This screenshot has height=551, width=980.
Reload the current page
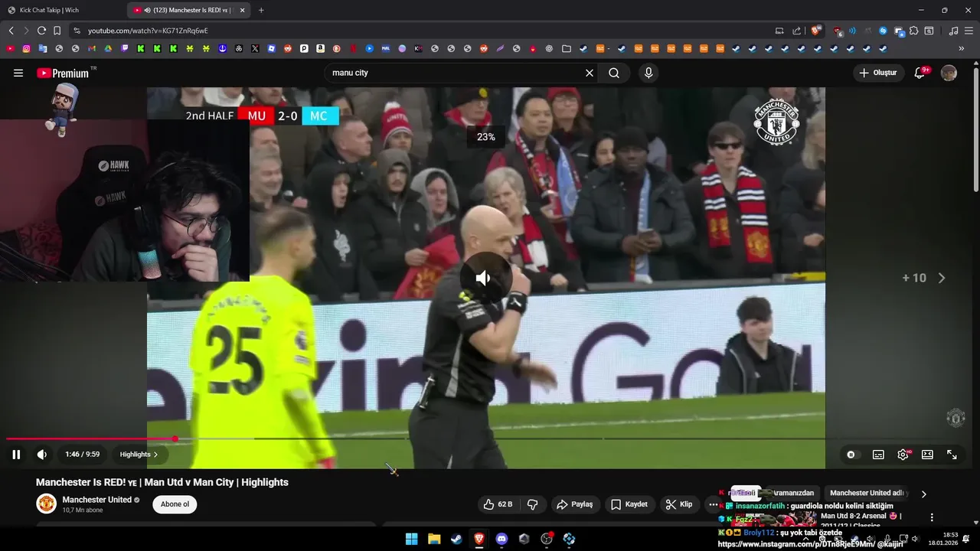41,31
